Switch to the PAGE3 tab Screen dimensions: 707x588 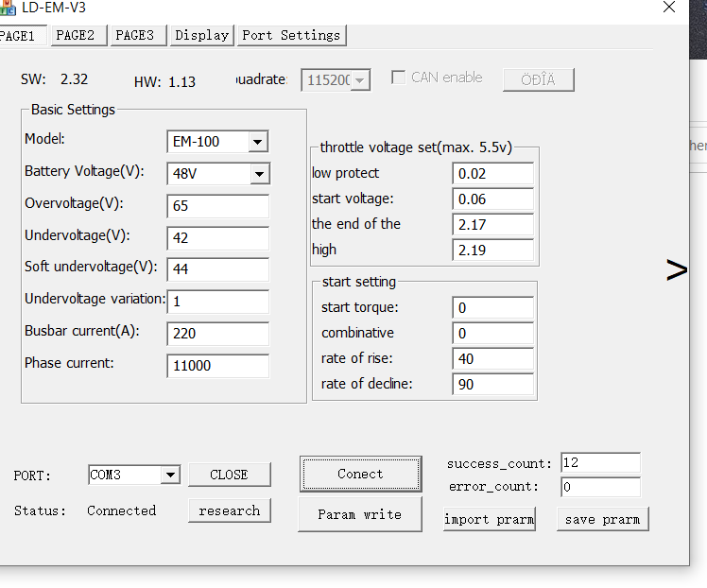135,35
